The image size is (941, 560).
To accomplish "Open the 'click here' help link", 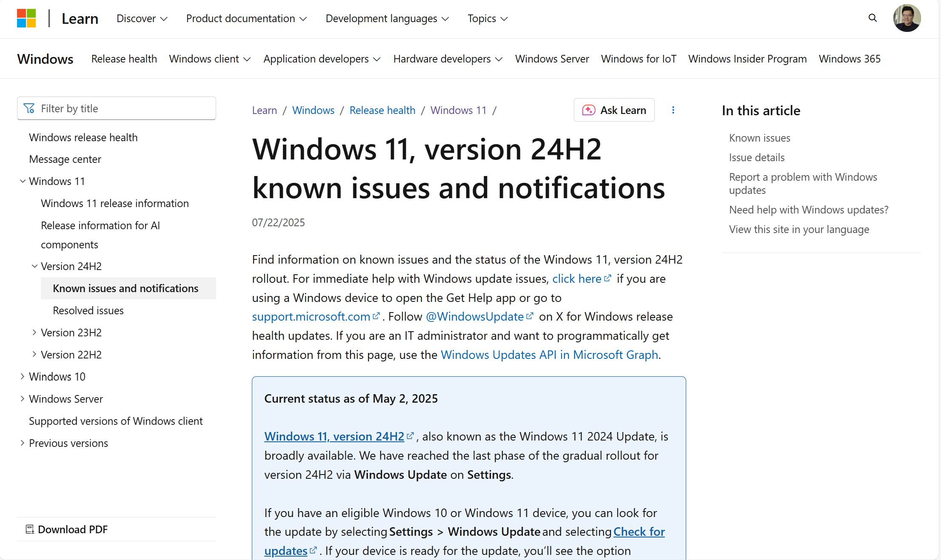I will tap(582, 279).
